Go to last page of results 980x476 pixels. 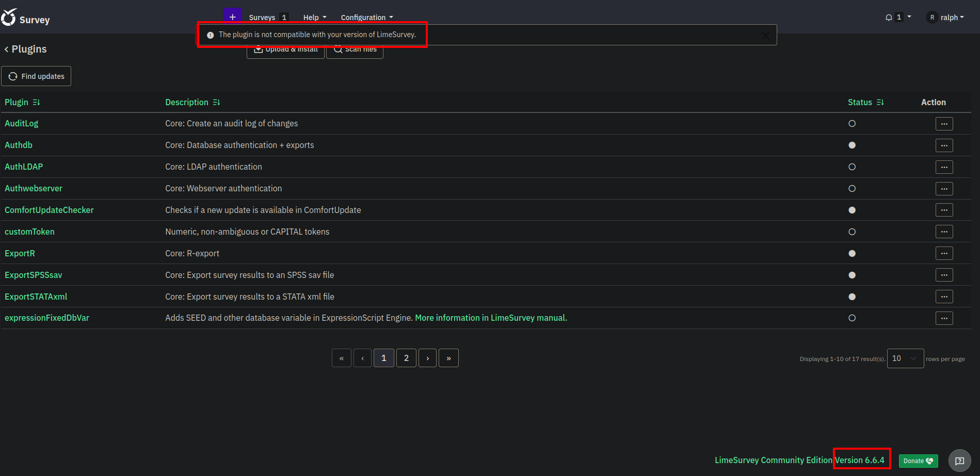(449, 358)
